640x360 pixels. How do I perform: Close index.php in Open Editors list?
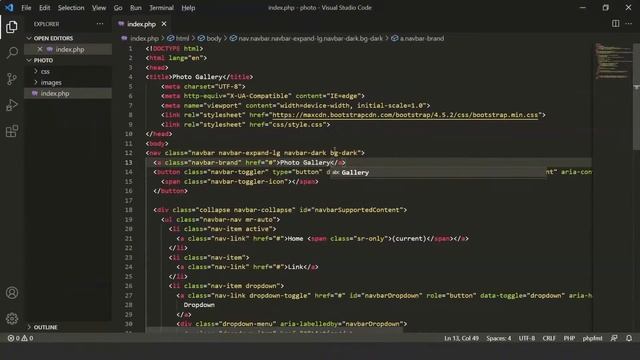(40, 49)
